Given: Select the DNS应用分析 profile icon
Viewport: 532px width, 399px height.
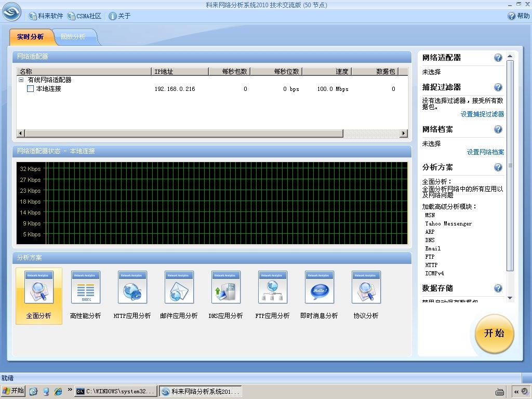Looking at the screenshot, I should click(226, 296).
